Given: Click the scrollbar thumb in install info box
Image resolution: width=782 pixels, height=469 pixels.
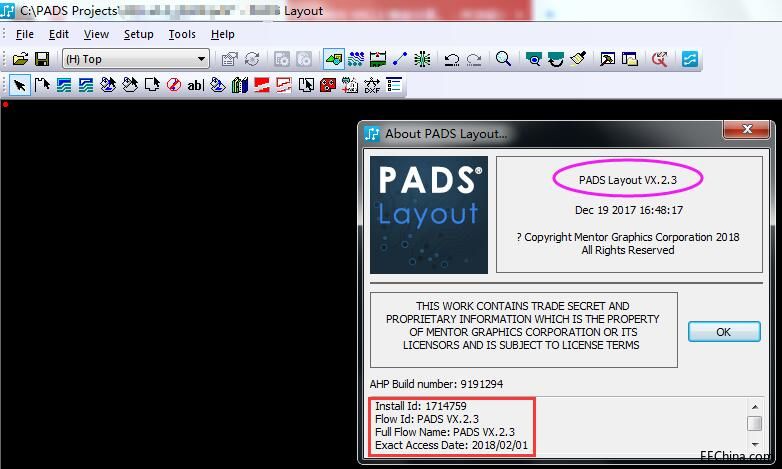Looking at the screenshot, I should [755, 423].
